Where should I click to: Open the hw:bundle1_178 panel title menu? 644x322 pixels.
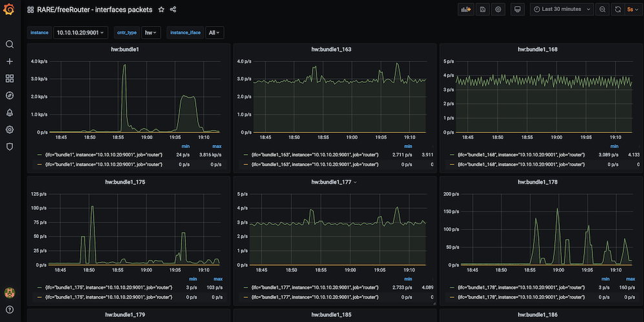[x=537, y=182]
